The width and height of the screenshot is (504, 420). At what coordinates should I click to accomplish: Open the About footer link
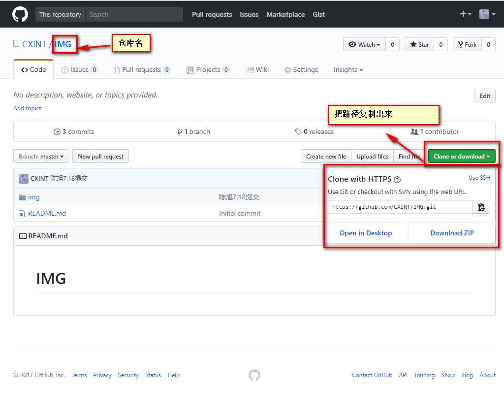click(488, 375)
